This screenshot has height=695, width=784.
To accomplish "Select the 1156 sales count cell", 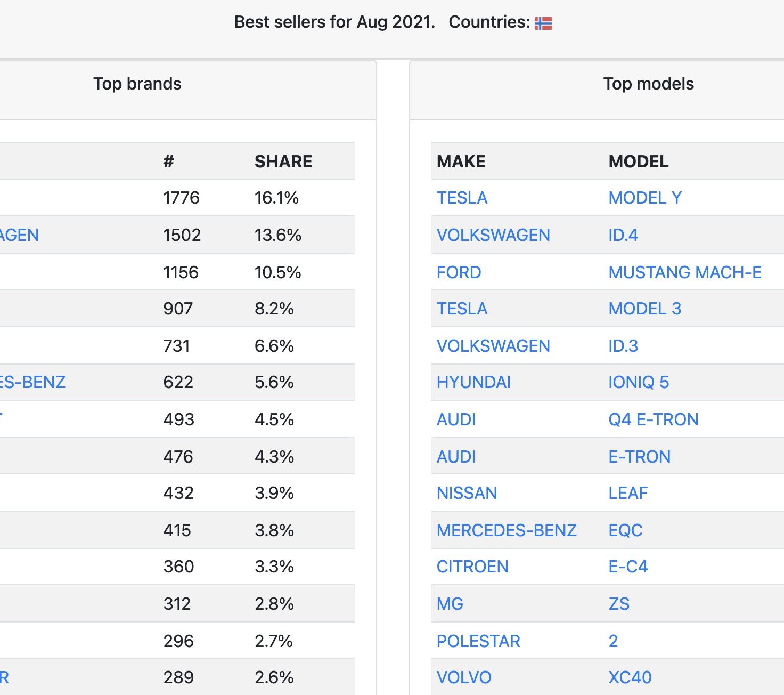I will tap(181, 272).
